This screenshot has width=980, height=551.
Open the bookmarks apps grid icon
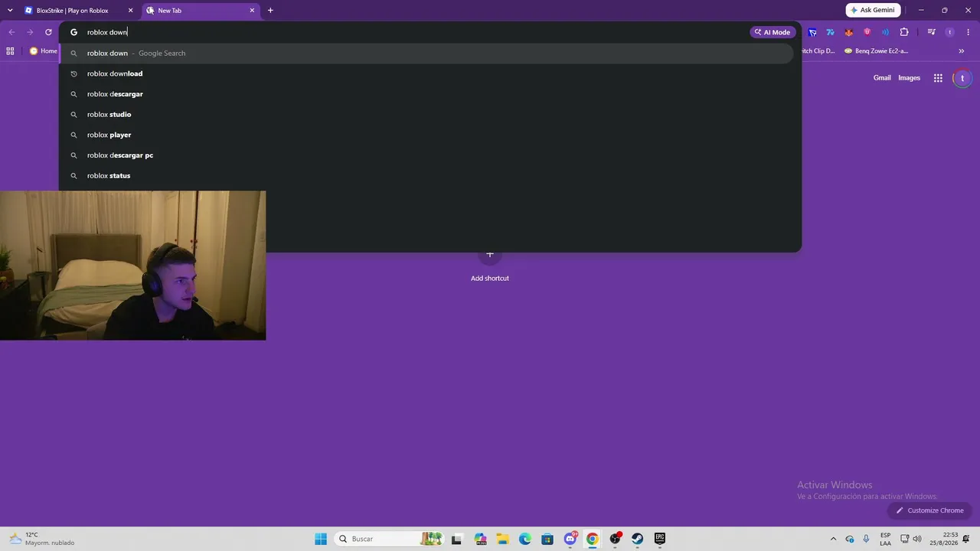(10, 51)
